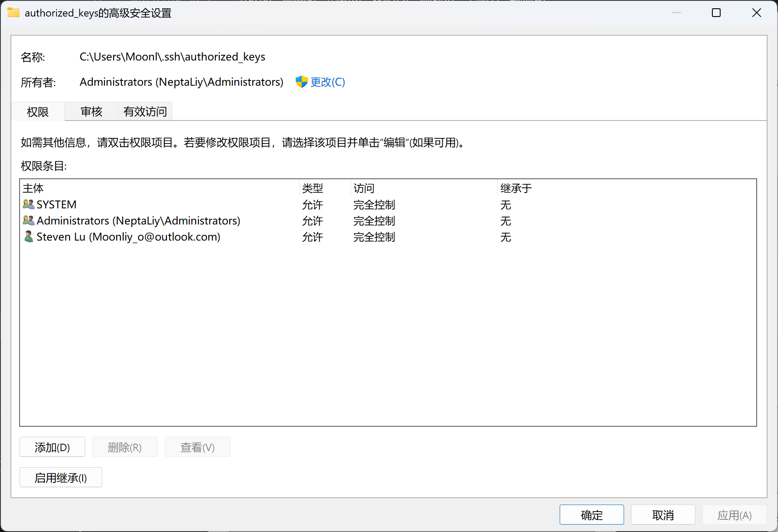This screenshot has height=532, width=778.
Task: Click the Administrators group icon in list
Action: pyautogui.click(x=29, y=221)
